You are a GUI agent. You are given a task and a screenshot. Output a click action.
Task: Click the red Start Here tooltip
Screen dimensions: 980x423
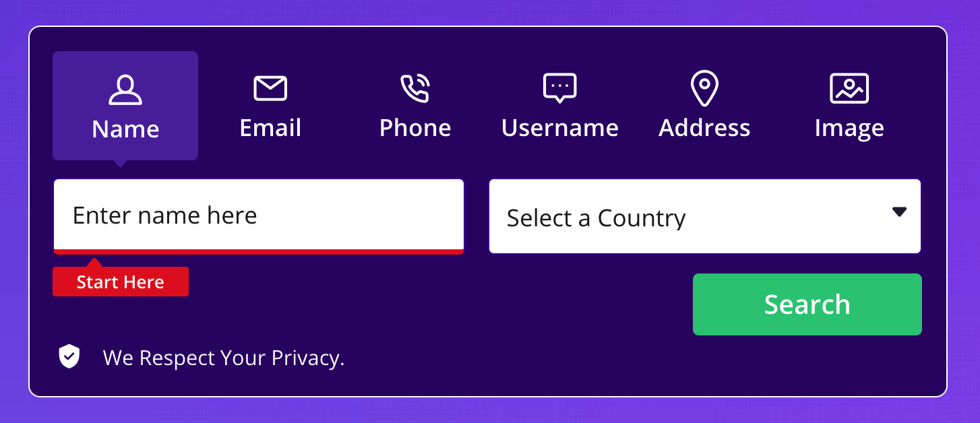[121, 282]
